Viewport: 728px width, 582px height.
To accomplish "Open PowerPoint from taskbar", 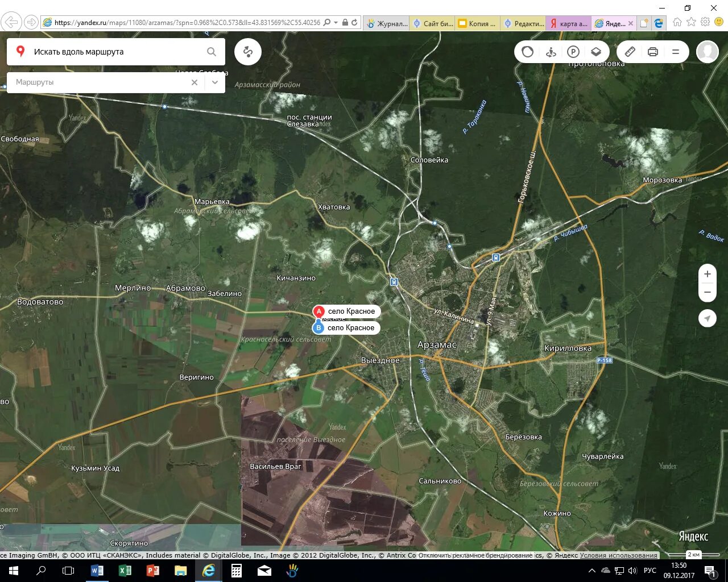I will tap(153, 571).
